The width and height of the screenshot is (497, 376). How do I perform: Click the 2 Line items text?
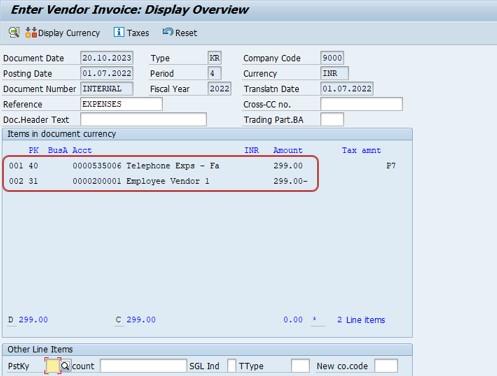coord(361,320)
